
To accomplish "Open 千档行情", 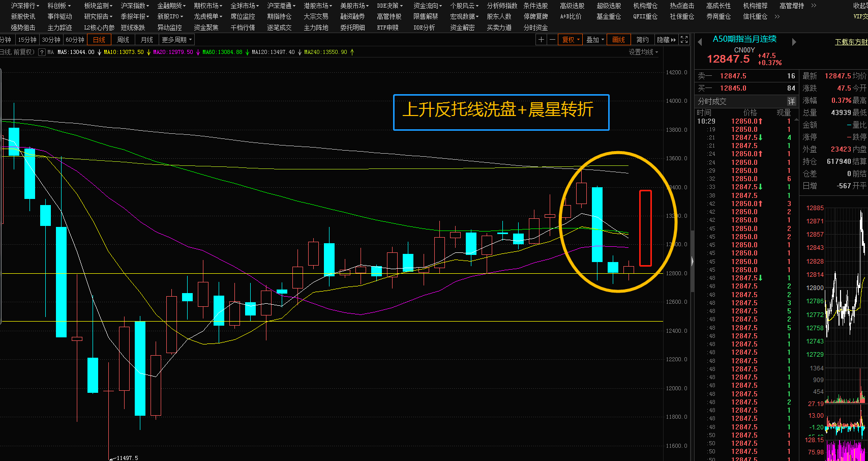I will (243, 28).
